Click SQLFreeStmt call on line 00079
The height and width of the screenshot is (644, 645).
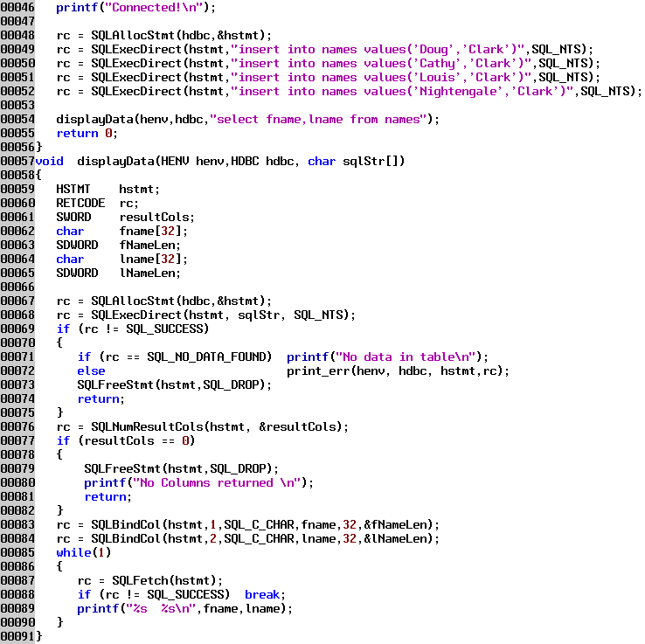pyautogui.click(x=182, y=469)
